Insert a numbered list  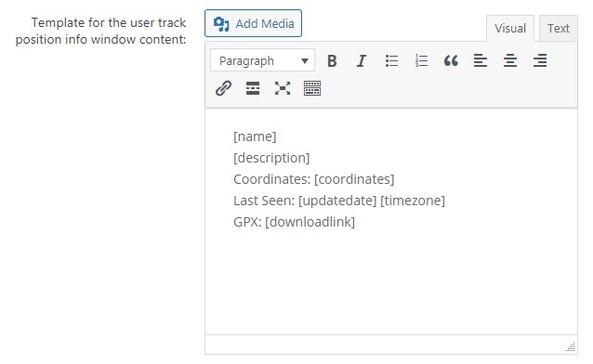[x=421, y=60]
